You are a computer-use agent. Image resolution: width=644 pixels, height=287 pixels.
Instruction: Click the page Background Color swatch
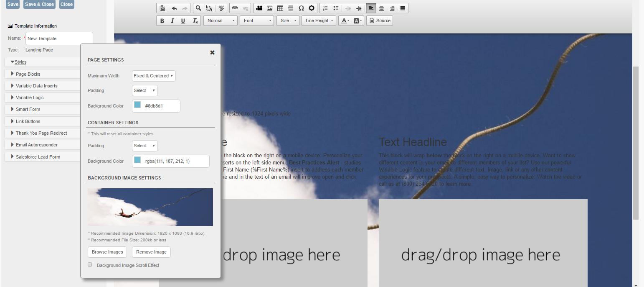pyautogui.click(x=137, y=105)
